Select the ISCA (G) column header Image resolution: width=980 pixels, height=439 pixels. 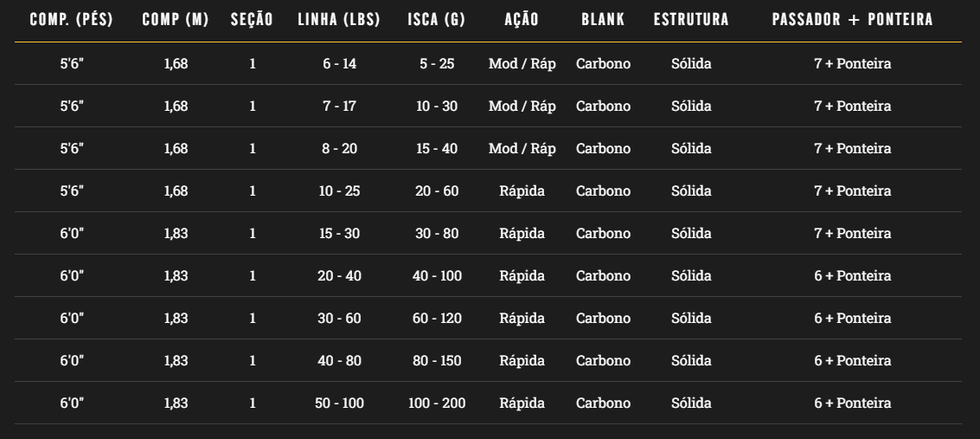pos(437,20)
